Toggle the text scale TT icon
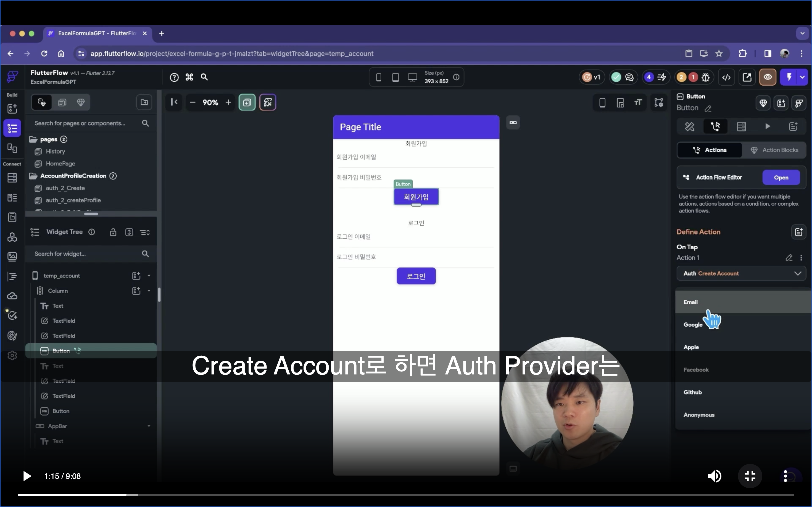 click(638, 103)
